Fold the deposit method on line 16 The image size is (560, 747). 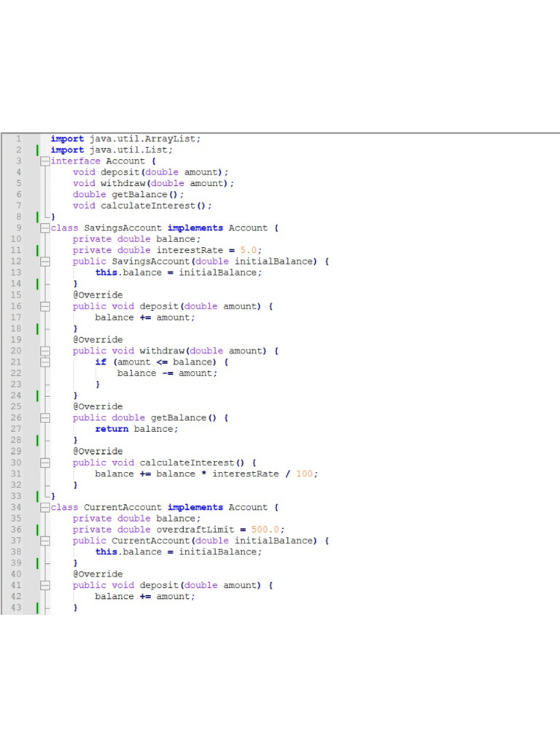pos(44,306)
